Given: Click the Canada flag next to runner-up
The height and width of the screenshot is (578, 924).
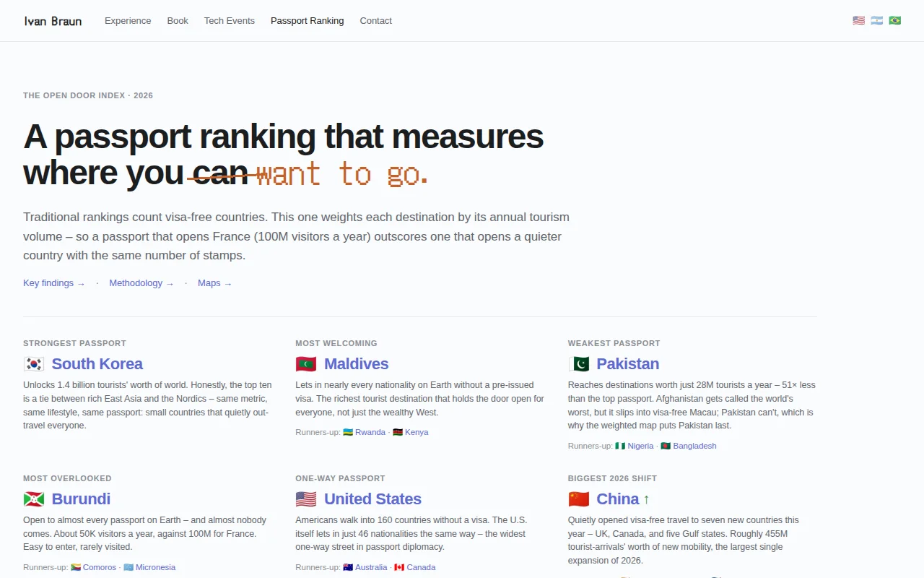Looking at the screenshot, I should (x=399, y=567).
